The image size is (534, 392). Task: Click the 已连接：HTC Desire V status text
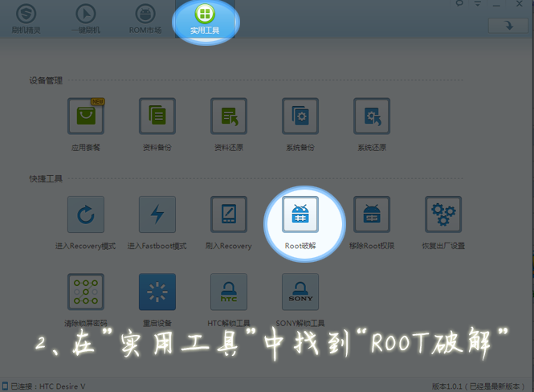pyautogui.click(x=48, y=386)
